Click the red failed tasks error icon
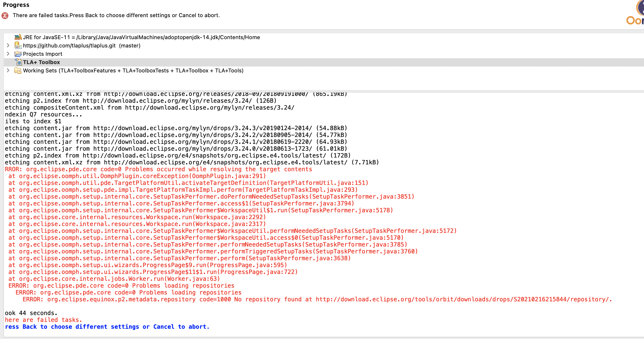644x339 pixels. tap(4, 15)
